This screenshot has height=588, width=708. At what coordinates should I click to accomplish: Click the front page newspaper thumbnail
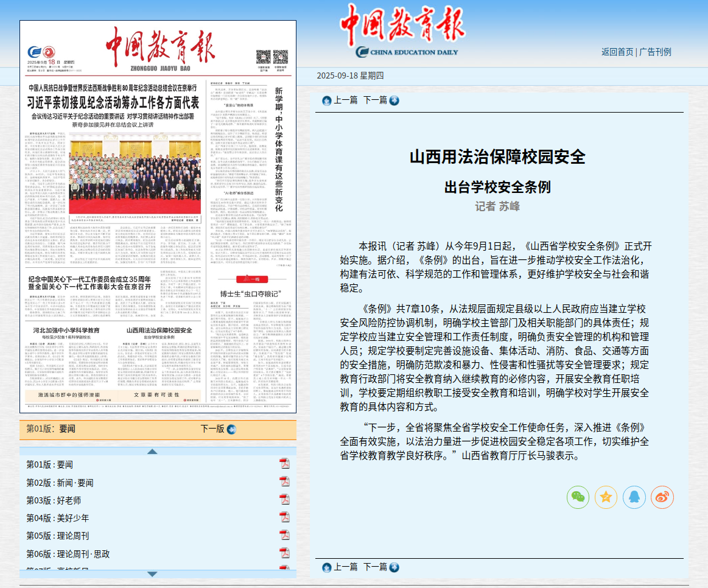(158, 217)
